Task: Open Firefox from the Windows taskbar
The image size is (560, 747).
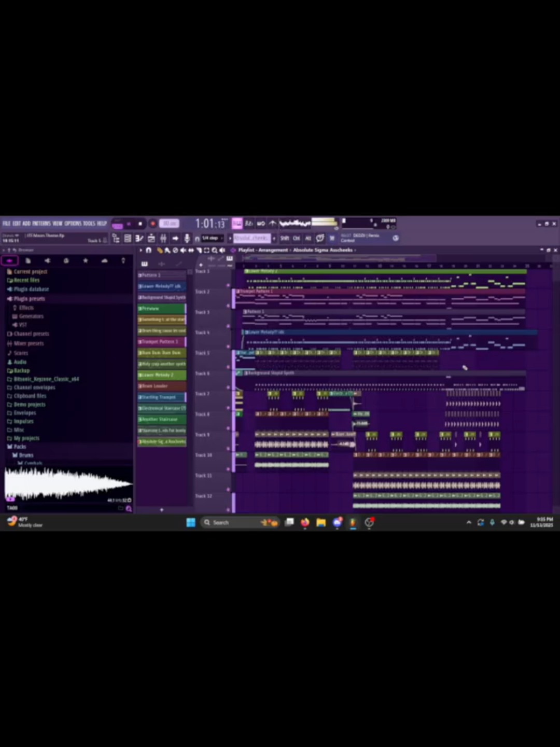Action: [305, 522]
